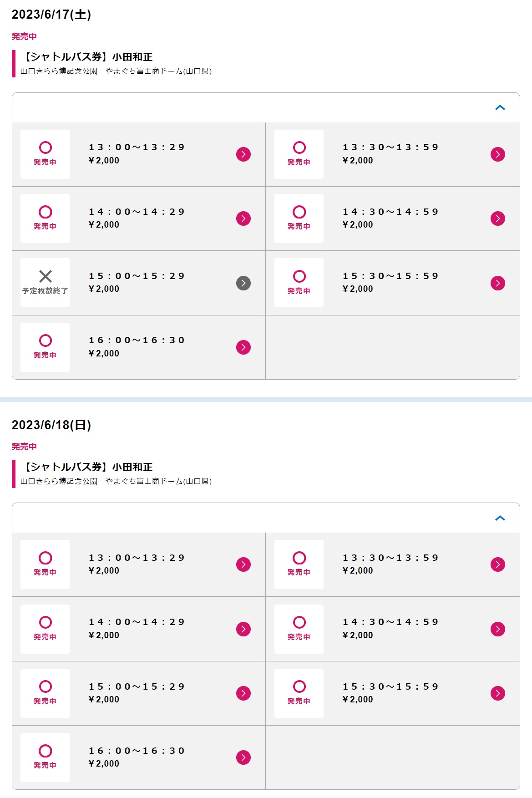This screenshot has width=532, height=798.
Task: Open 6/17 15:30～15:59 ticket time text
Action: [390, 276]
